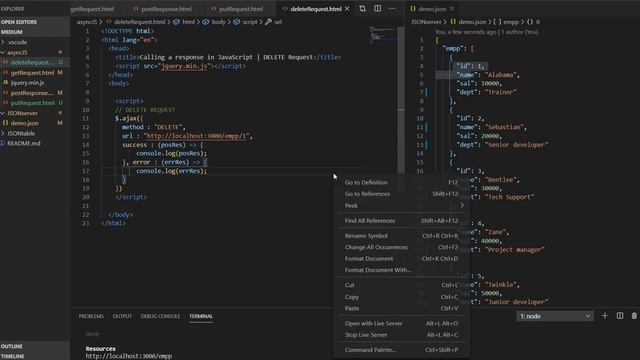The image size is (640, 360).
Task: Expand the JSONtable folder
Action: click(20, 133)
